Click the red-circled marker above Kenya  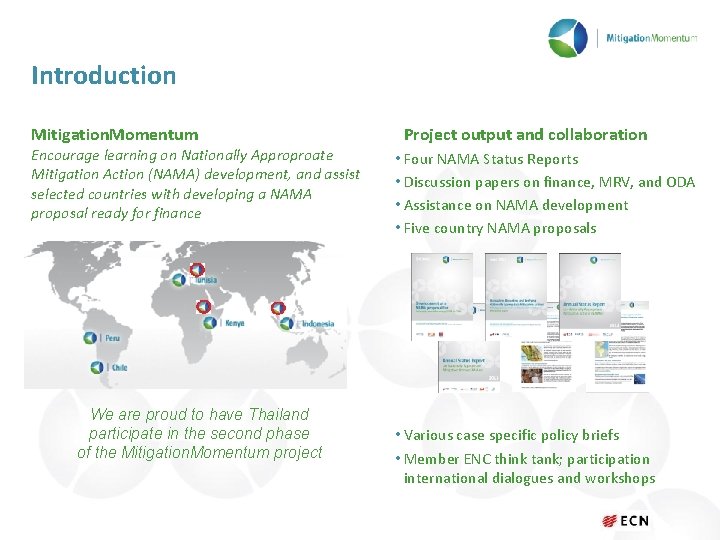[x=203, y=306]
